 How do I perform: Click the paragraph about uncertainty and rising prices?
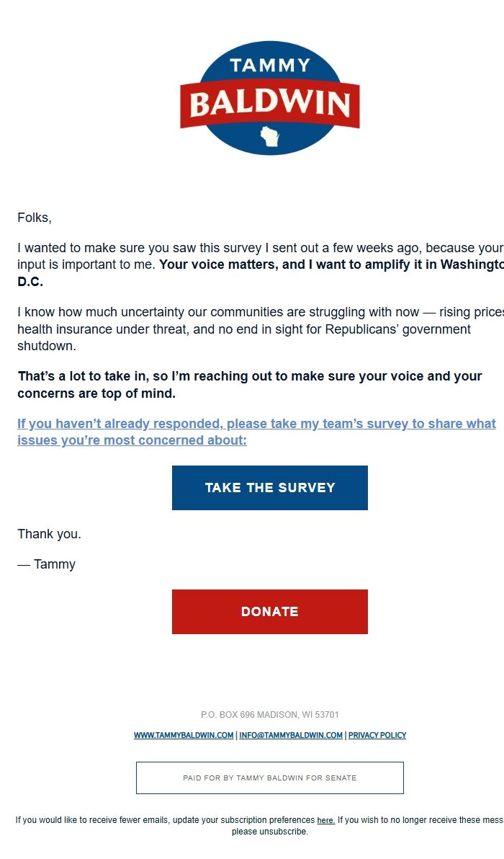[x=245, y=329]
